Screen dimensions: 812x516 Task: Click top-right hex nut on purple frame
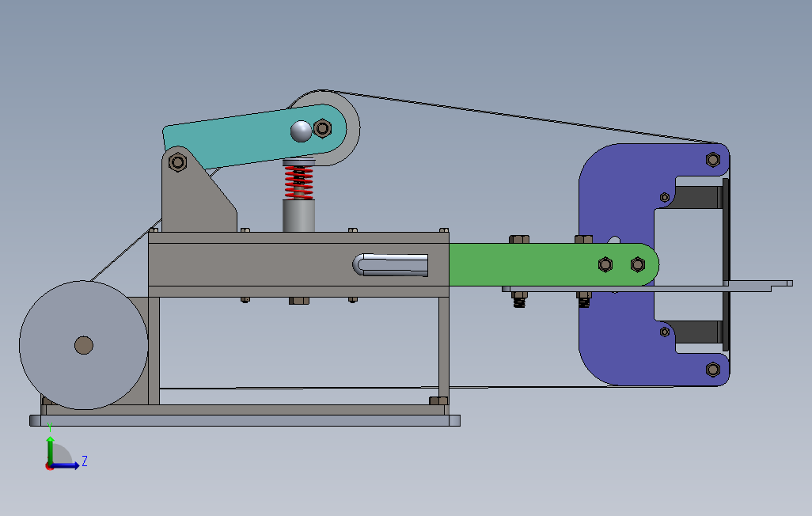point(713,160)
